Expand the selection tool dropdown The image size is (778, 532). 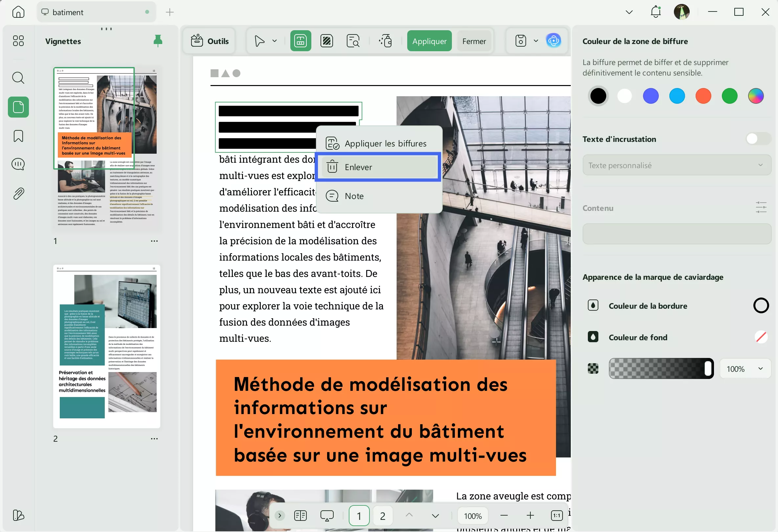click(274, 41)
